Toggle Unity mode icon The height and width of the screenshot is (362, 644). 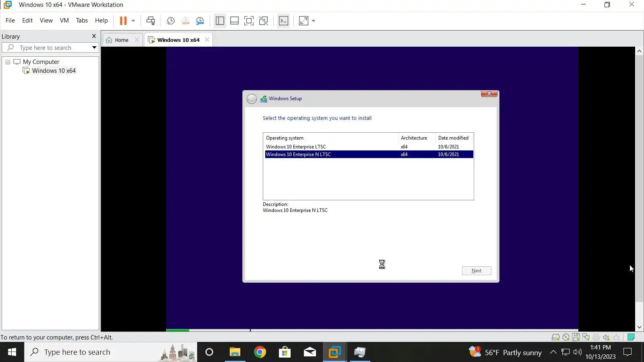tap(264, 21)
